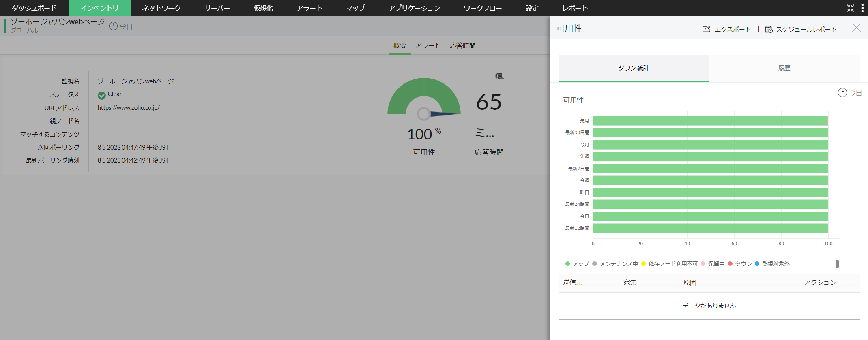Open Schedule Report calendar icon
Image resolution: width=868 pixels, height=340 pixels.
click(769, 29)
